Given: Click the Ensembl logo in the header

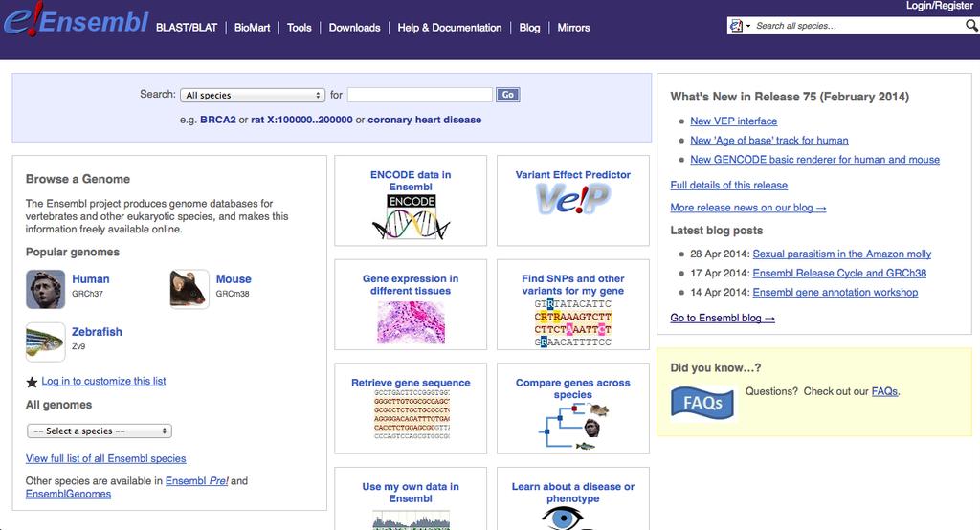Looking at the screenshot, I should pyautogui.click(x=76, y=19).
